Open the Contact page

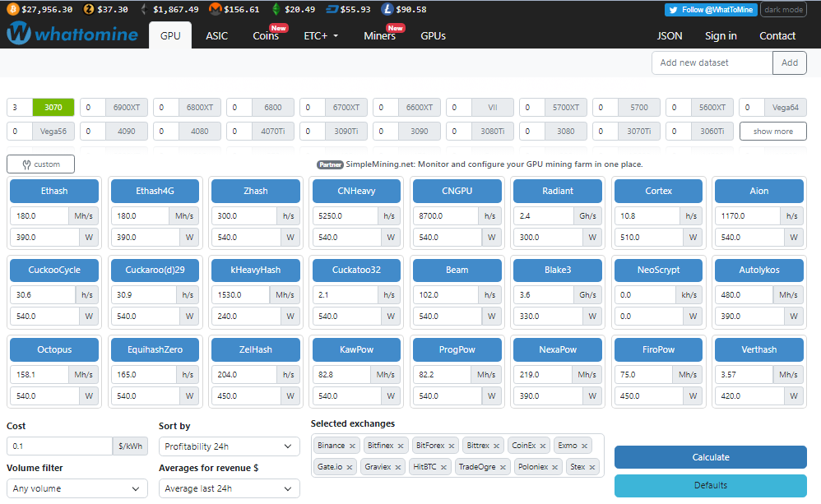point(777,35)
